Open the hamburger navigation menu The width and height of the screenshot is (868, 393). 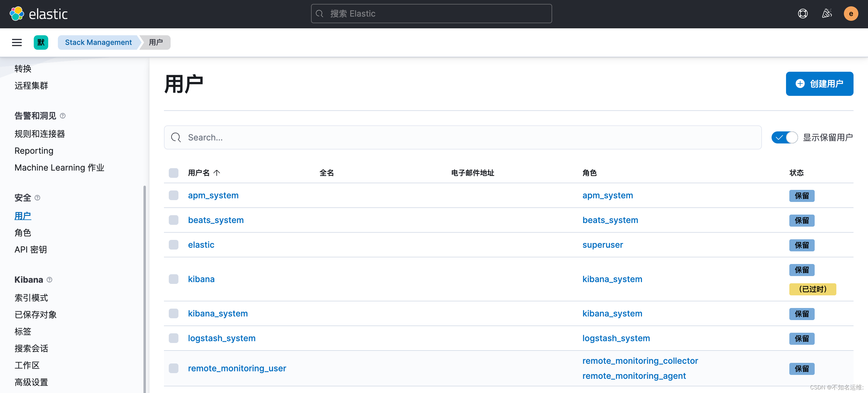[x=17, y=42]
